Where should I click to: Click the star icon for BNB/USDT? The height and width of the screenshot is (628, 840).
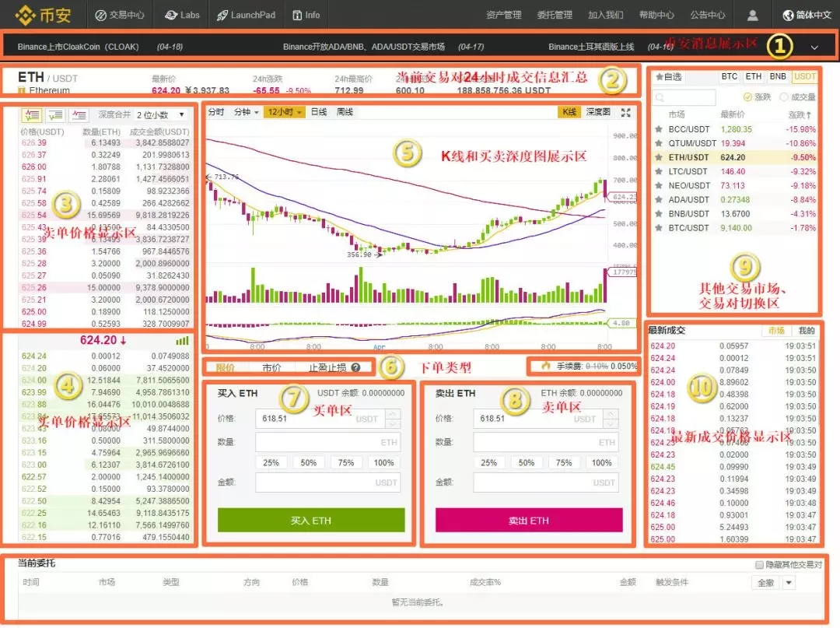tap(659, 213)
